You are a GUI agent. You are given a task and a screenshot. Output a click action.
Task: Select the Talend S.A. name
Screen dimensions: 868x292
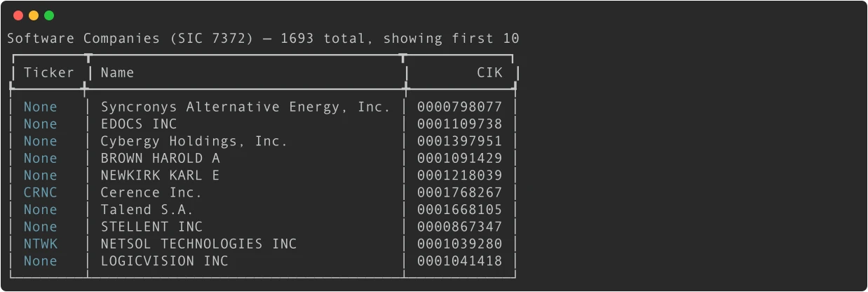tap(147, 209)
